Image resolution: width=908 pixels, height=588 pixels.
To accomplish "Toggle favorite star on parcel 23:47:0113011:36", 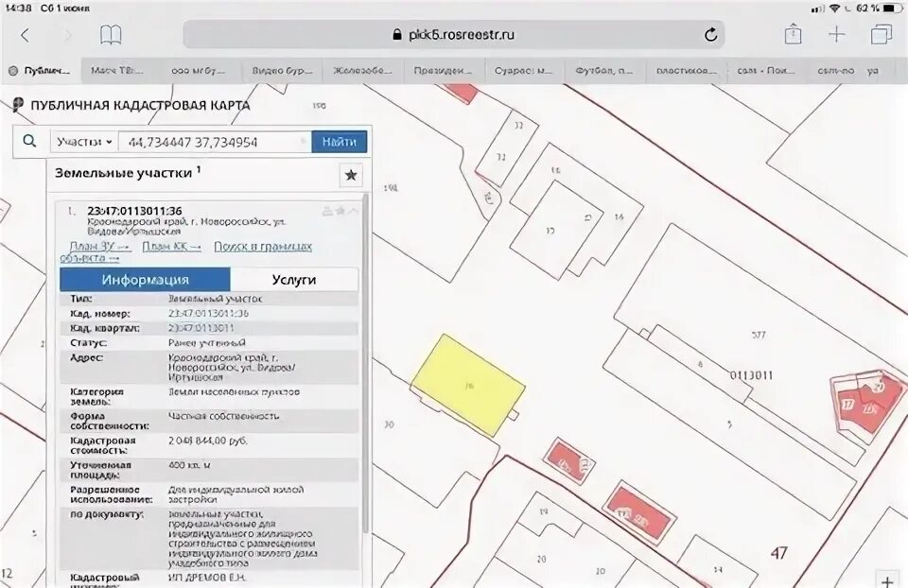I will (341, 211).
